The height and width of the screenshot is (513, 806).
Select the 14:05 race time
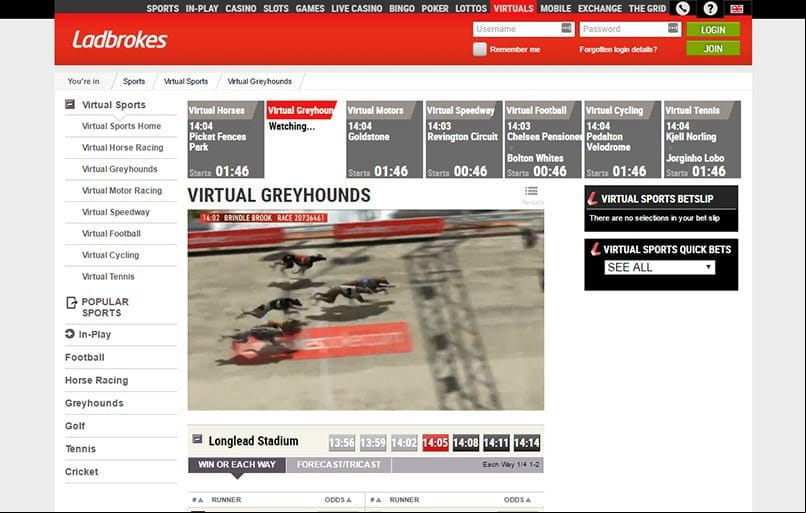(x=435, y=443)
